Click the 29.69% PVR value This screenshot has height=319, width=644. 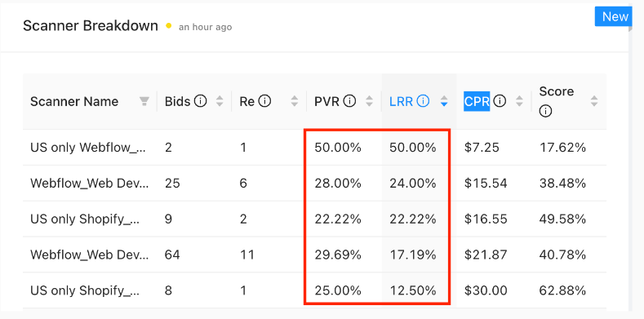338,255
